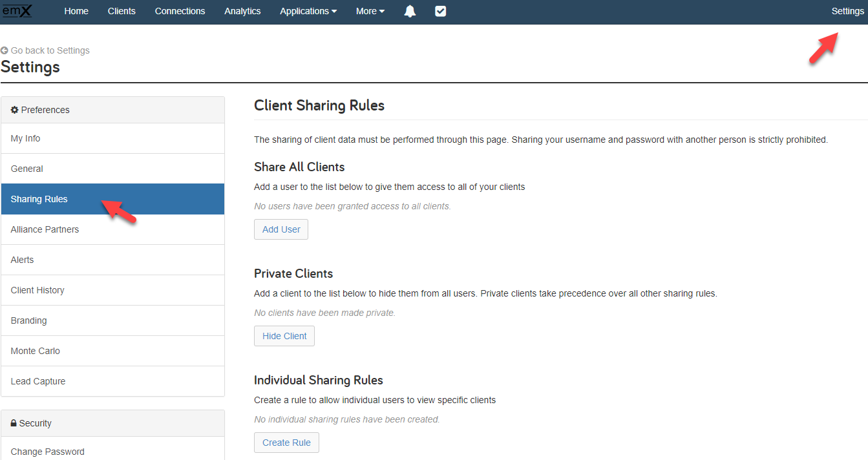Click the Security panel header
The image size is (868, 460).
(x=112, y=423)
